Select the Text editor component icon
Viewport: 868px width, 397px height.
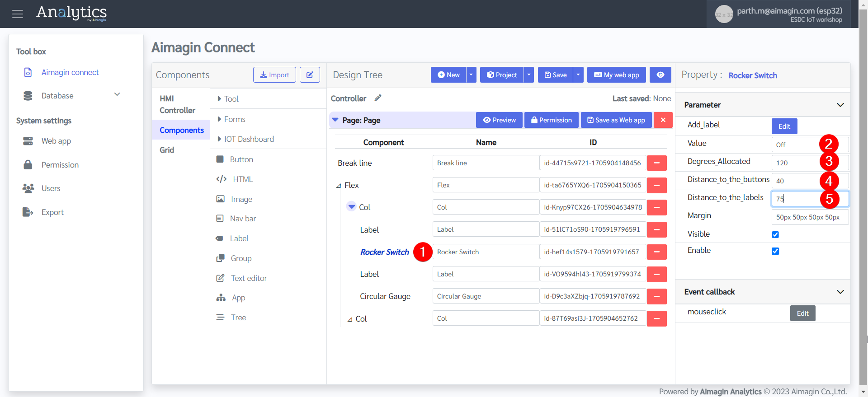coord(221,278)
